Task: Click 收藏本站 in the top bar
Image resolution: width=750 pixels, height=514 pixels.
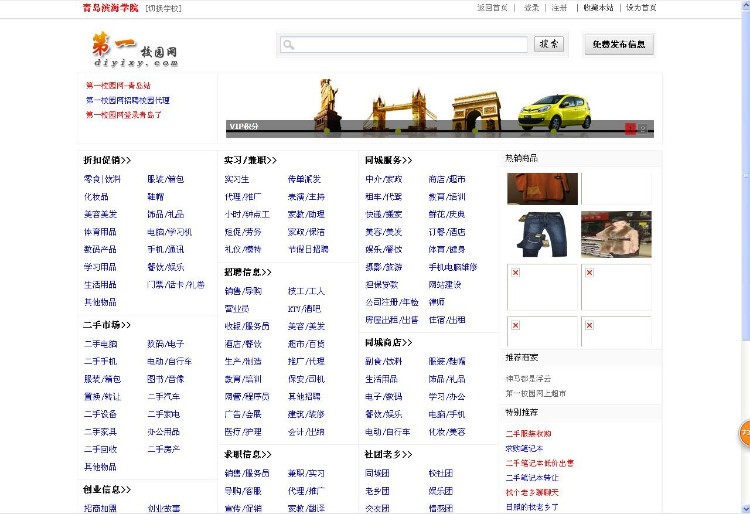Action: 598,8
